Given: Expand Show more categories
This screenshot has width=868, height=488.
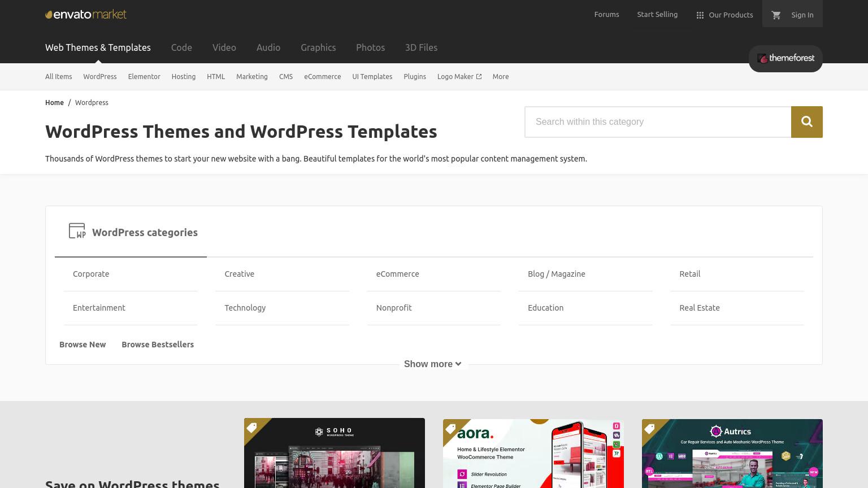Looking at the screenshot, I should pyautogui.click(x=433, y=364).
